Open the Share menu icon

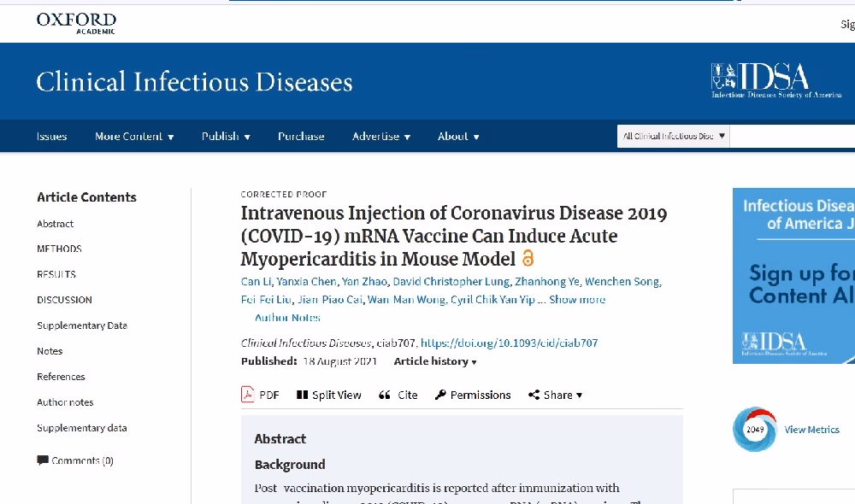(534, 395)
